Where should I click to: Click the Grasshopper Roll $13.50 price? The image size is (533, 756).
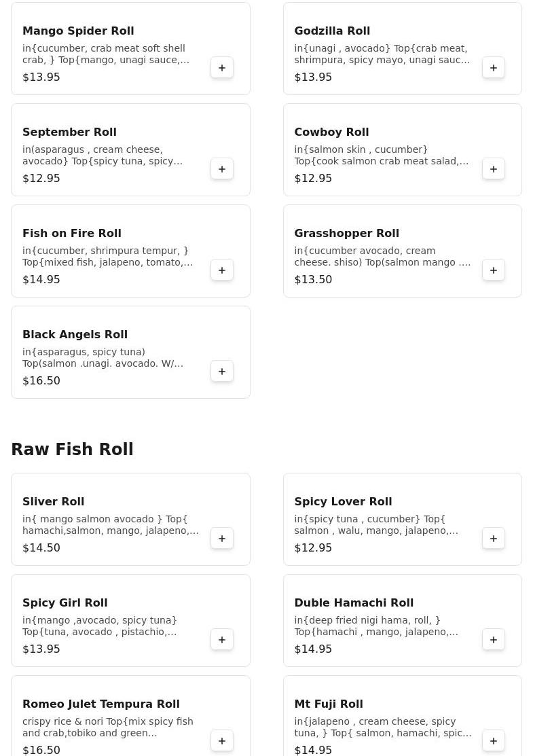pyautogui.click(x=313, y=280)
